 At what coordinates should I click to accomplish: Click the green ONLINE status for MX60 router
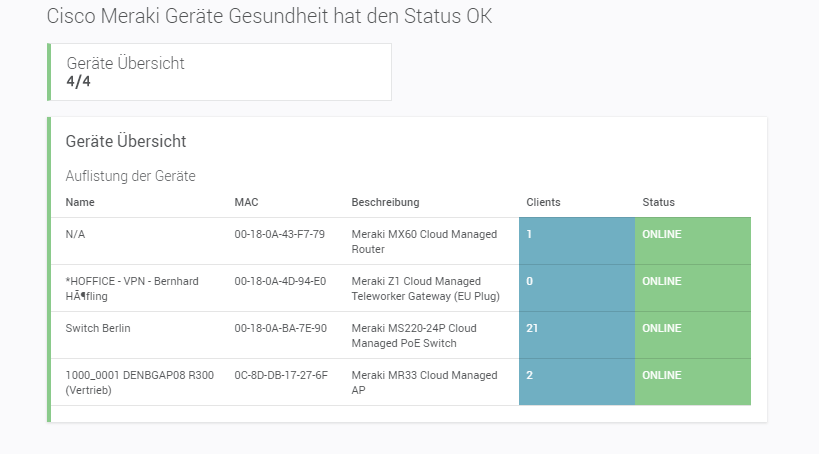[692, 241]
